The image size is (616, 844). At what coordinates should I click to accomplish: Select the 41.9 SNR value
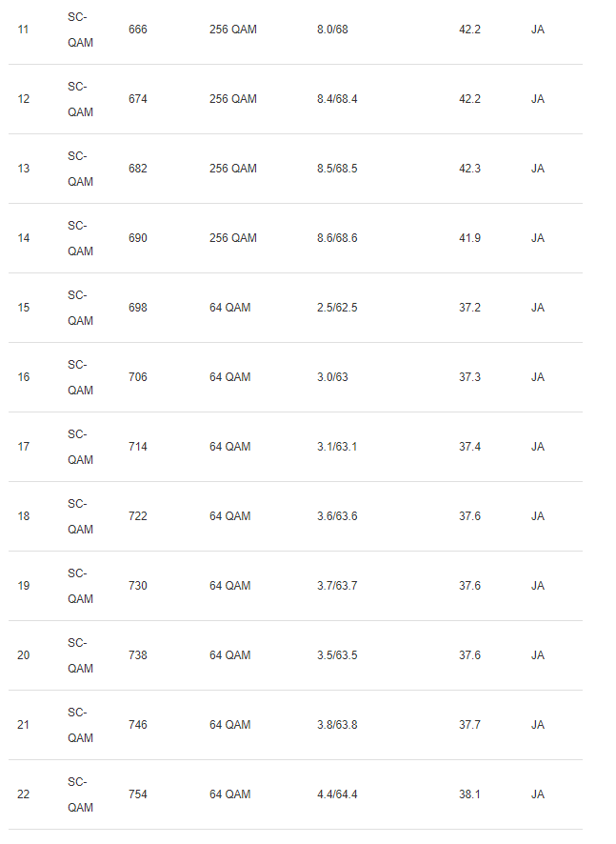(469, 238)
